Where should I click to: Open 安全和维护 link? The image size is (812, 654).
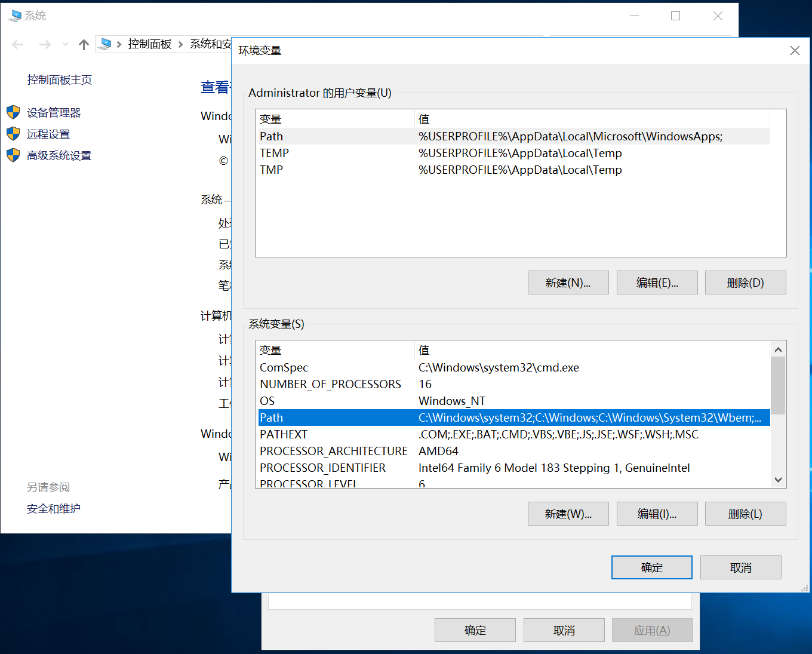(54, 508)
